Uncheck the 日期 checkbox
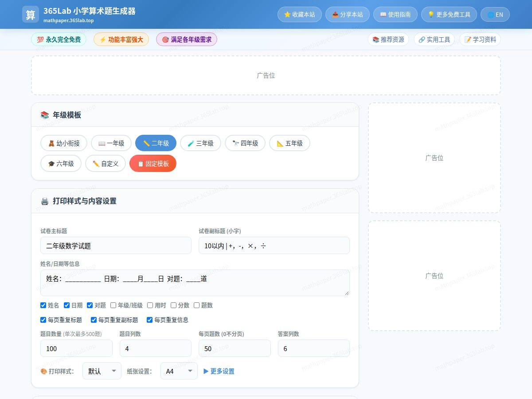 click(x=66, y=305)
